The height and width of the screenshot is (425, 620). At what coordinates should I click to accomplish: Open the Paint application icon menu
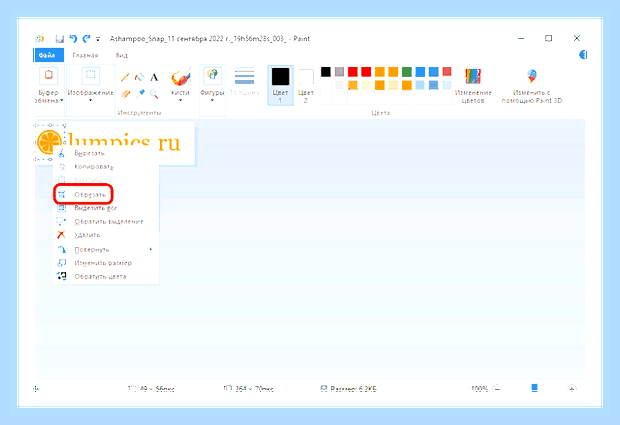[x=39, y=38]
